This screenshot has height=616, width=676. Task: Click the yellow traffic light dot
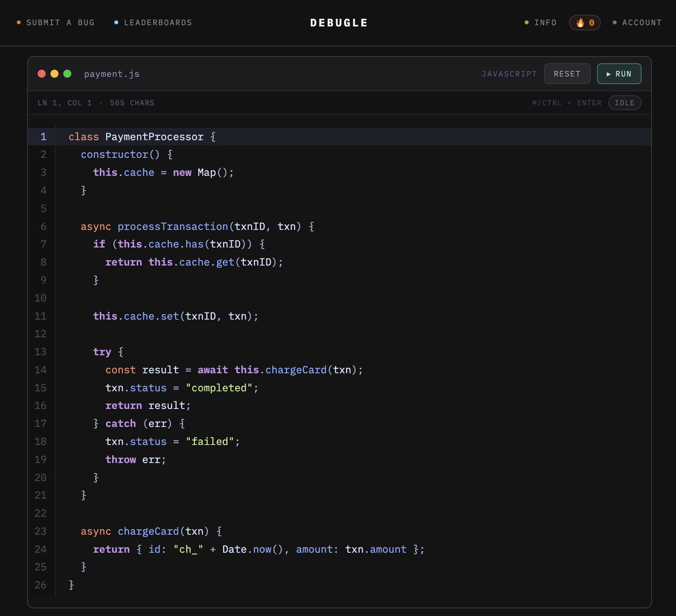coord(55,74)
